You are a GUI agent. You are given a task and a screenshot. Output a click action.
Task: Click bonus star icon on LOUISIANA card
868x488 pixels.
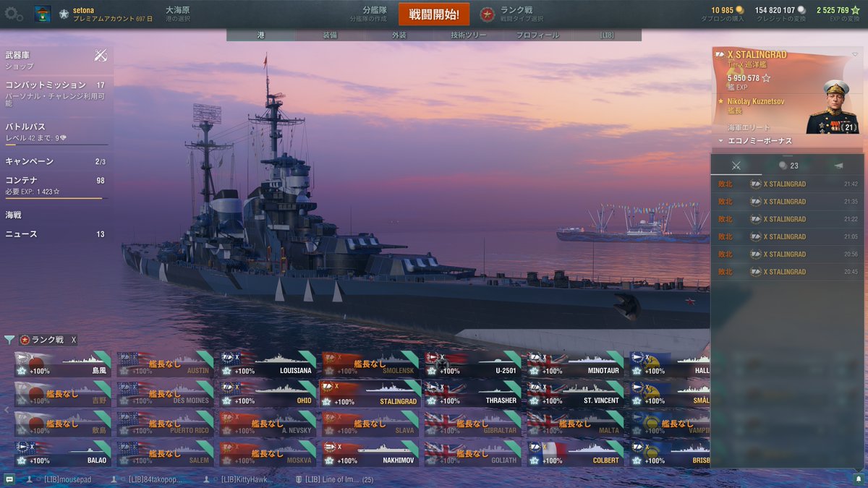[227, 371]
